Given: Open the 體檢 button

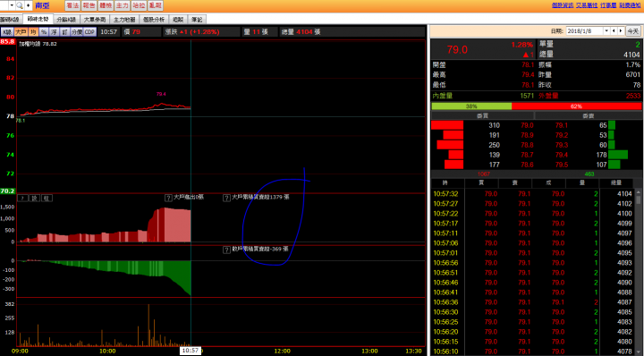Looking at the screenshot, I should pyautogui.click(x=106, y=5).
